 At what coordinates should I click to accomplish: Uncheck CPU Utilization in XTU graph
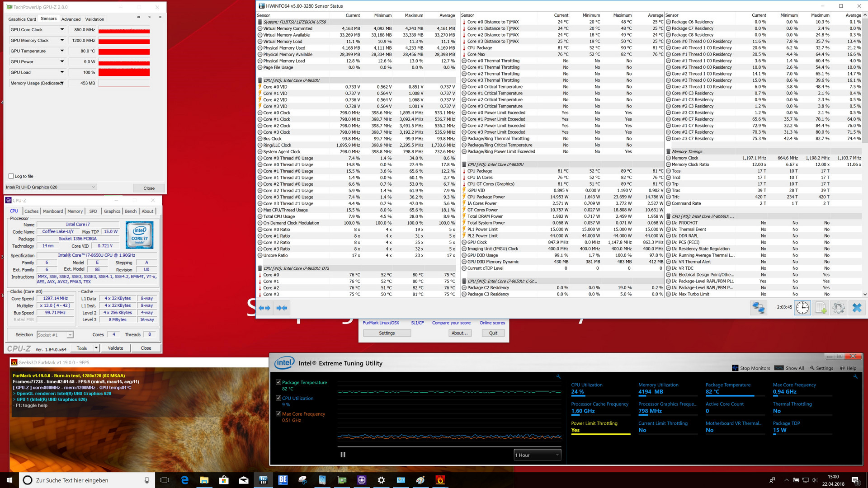coord(278,398)
